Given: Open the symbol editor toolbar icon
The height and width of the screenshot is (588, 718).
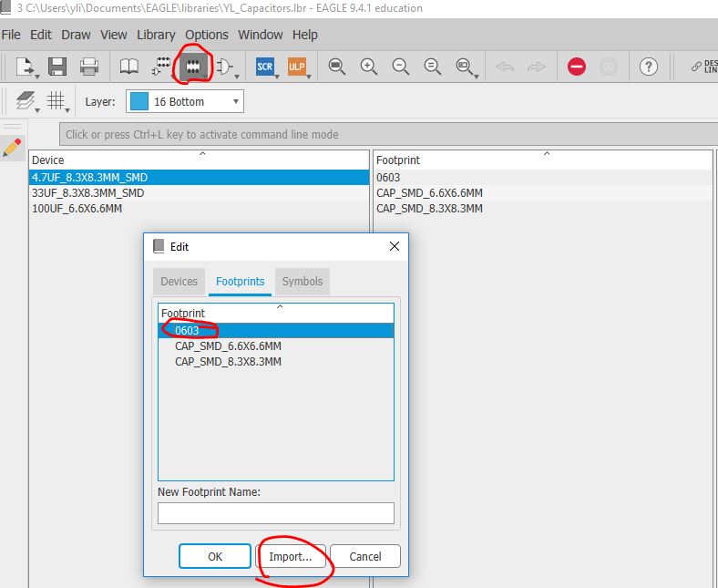Looking at the screenshot, I should (224, 67).
